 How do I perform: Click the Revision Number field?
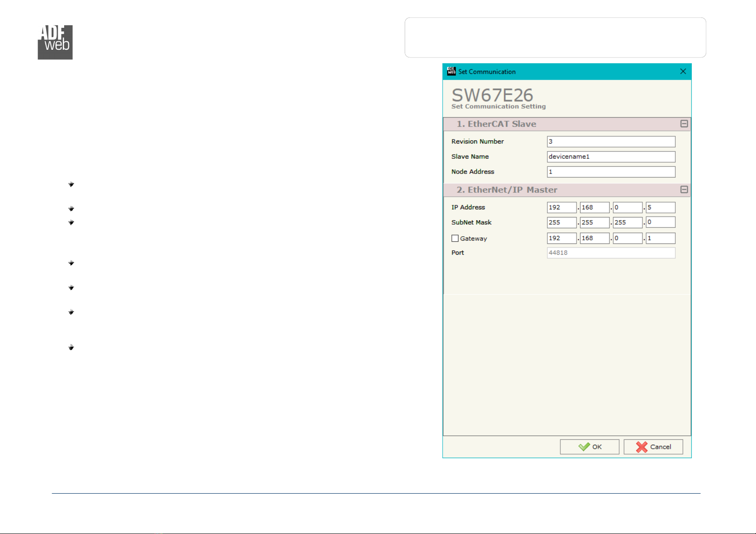[611, 142]
